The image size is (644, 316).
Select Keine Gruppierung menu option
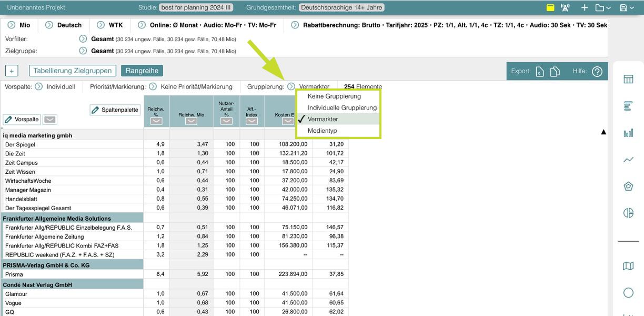click(x=334, y=96)
